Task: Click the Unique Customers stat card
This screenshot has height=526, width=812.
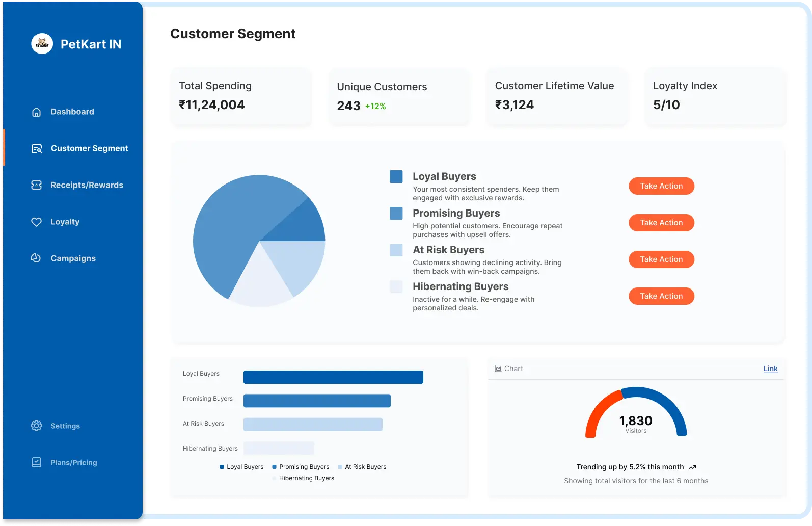Action: (399, 97)
